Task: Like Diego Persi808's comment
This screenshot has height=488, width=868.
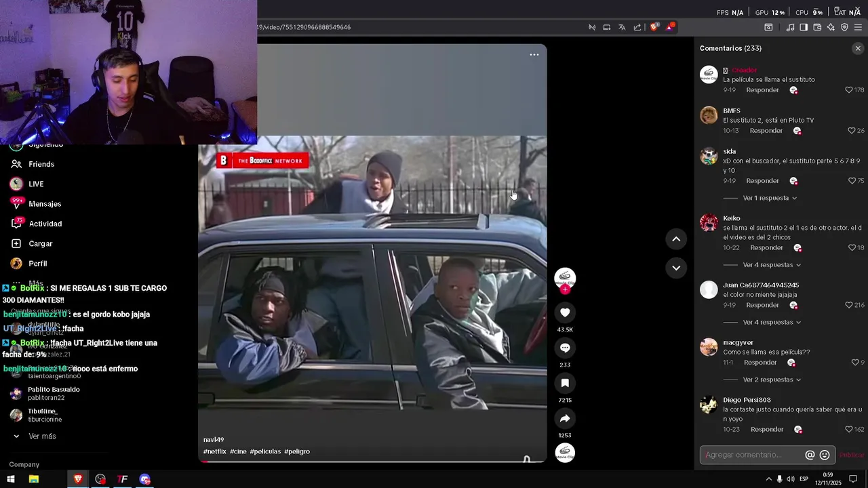Action: tap(848, 429)
